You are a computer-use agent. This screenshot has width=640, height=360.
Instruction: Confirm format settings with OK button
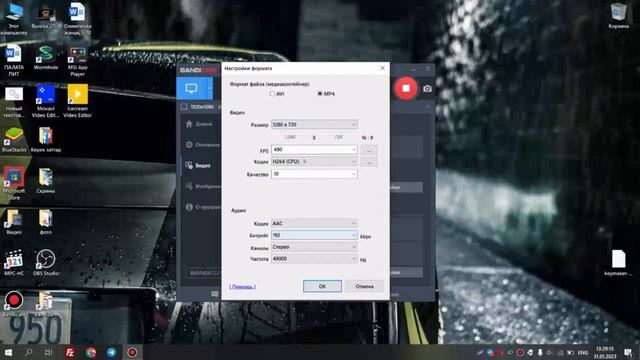click(322, 286)
